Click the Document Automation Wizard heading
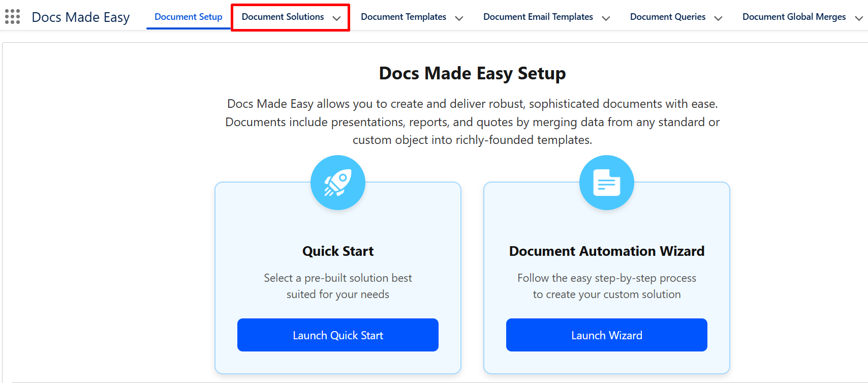868x383 pixels. tap(606, 251)
